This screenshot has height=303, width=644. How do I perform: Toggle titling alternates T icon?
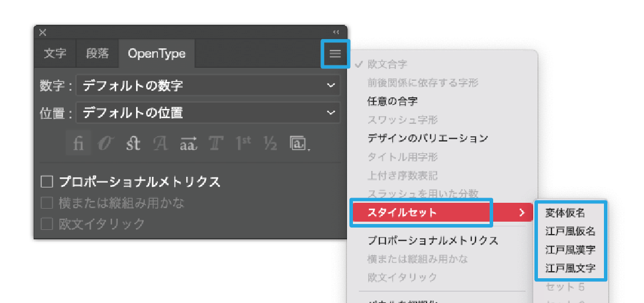[x=216, y=143]
